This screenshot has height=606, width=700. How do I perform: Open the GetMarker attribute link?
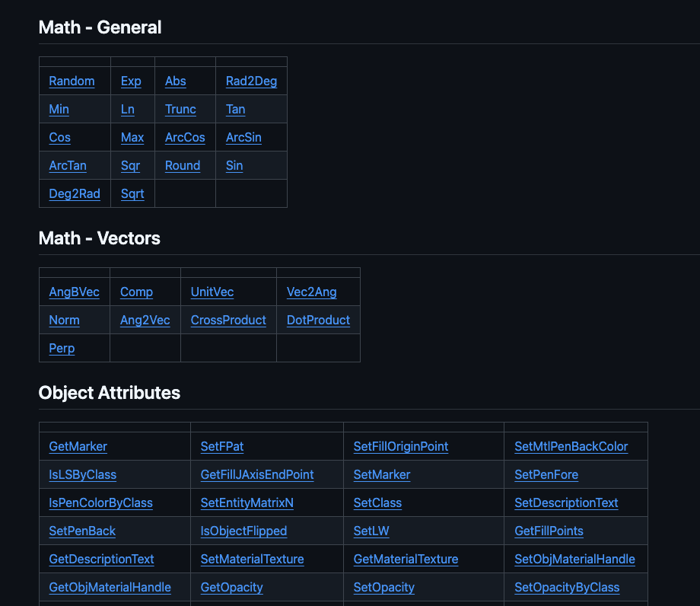78,447
